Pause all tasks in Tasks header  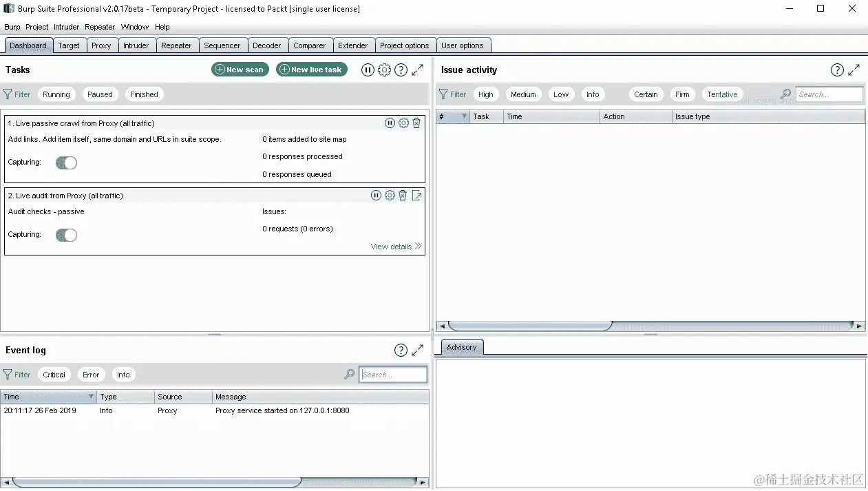[368, 70]
